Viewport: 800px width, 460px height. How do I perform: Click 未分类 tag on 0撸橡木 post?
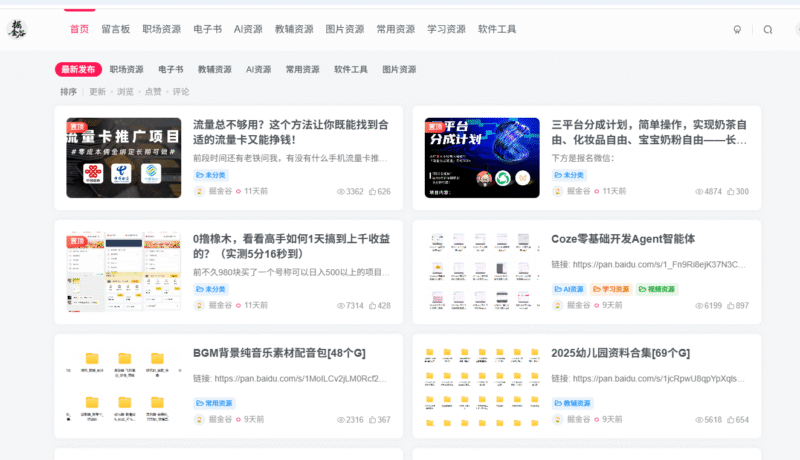coord(211,289)
